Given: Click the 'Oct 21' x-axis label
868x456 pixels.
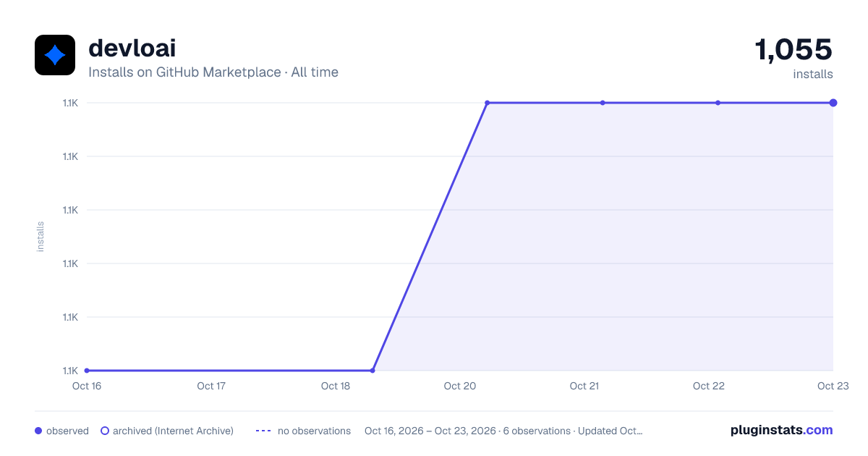Looking at the screenshot, I should click(584, 386).
